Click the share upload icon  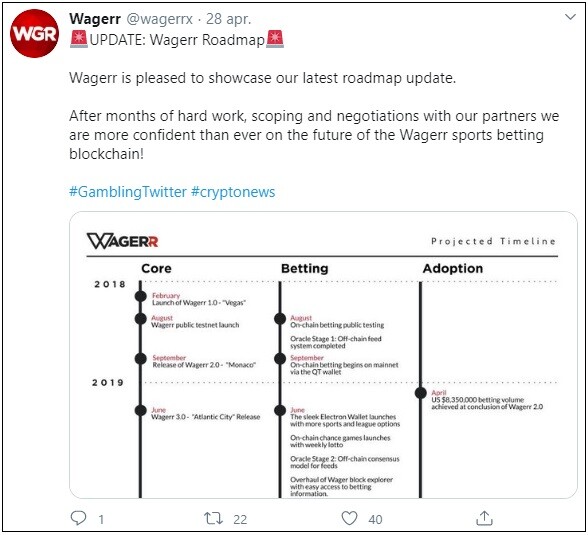coord(484,518)
